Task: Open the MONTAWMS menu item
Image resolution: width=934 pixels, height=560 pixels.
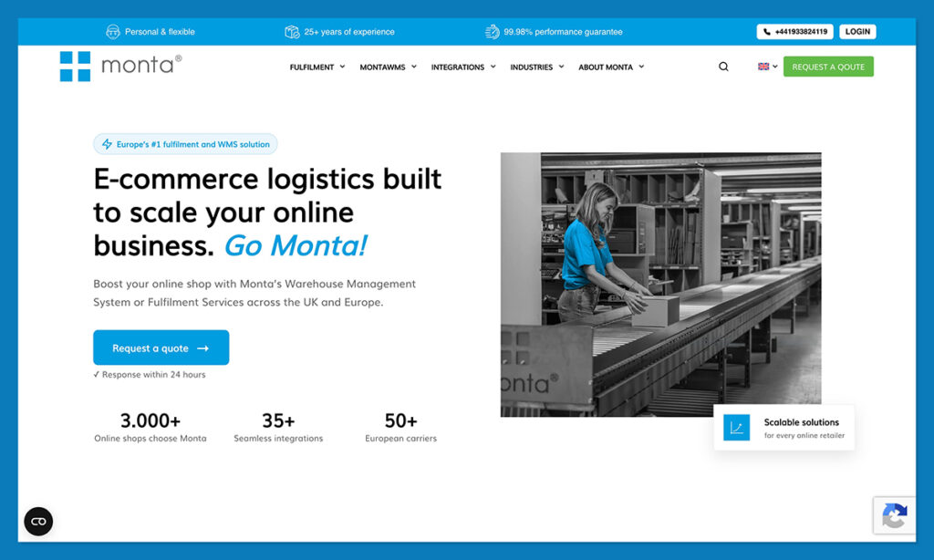Action: 382,67
